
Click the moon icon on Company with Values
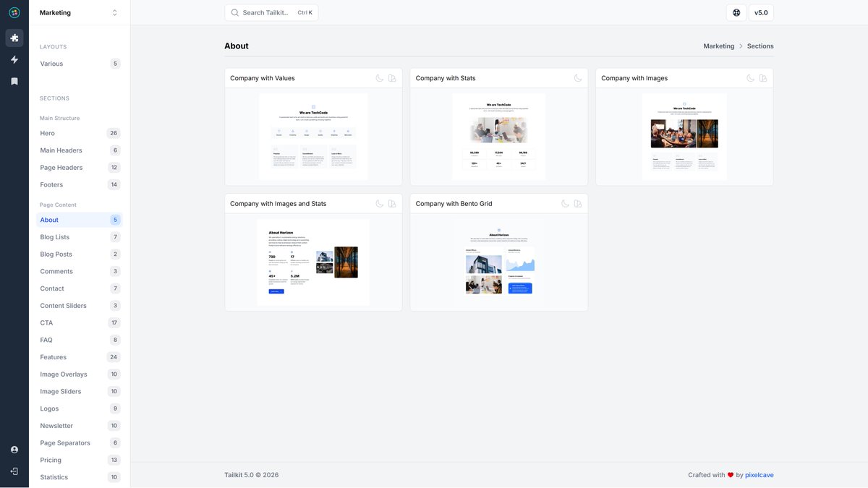tap(380, 78)
